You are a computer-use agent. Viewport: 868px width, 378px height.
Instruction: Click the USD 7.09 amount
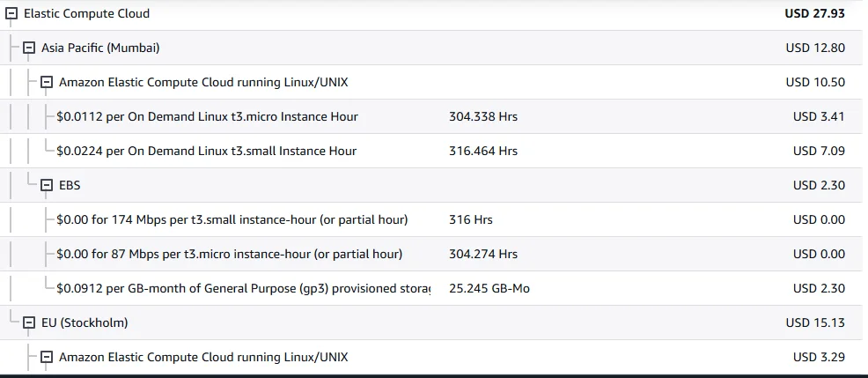(x=819, y=152)
